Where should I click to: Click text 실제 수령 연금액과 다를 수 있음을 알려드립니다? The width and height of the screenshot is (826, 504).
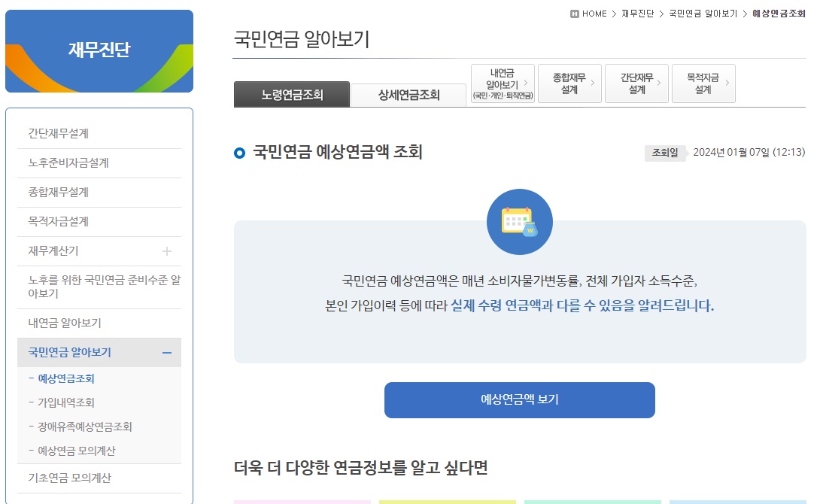point(582,305)
